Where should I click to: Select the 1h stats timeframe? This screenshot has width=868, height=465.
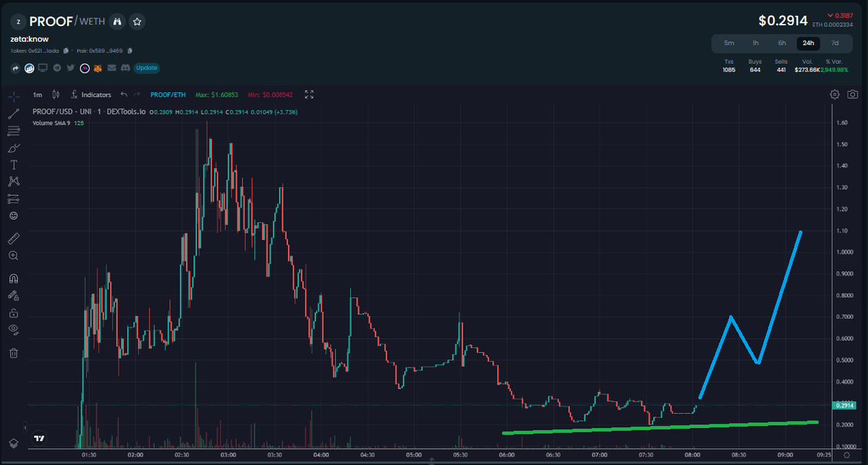755,43
